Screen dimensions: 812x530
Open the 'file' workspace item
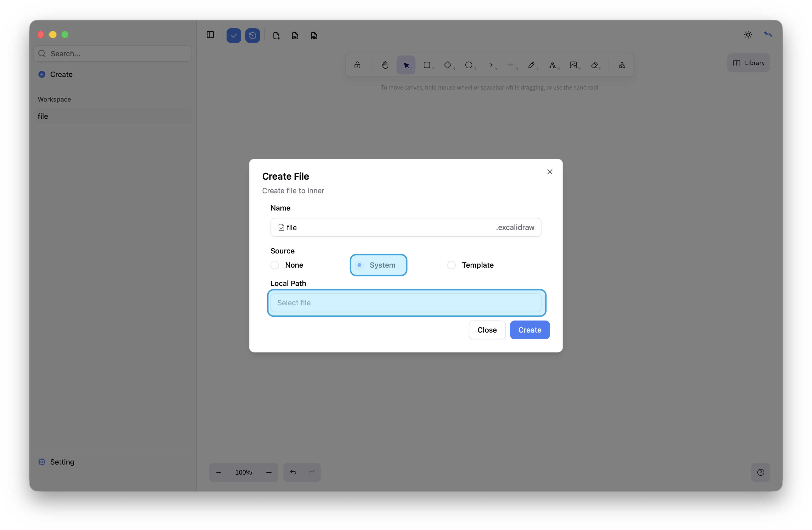point(112,116)
